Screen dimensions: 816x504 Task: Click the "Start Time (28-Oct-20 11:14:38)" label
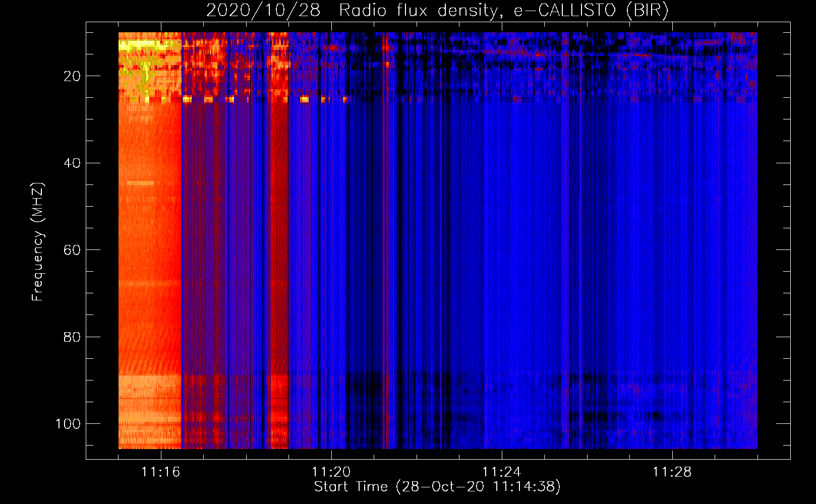pyautogui.click(x=437, y=487)
